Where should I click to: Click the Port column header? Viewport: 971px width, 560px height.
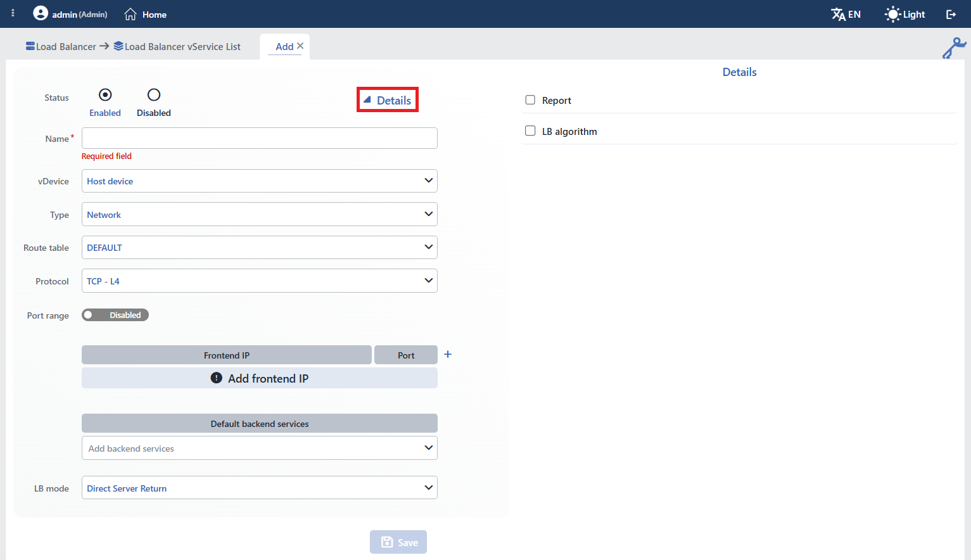(x=406, y=355)
